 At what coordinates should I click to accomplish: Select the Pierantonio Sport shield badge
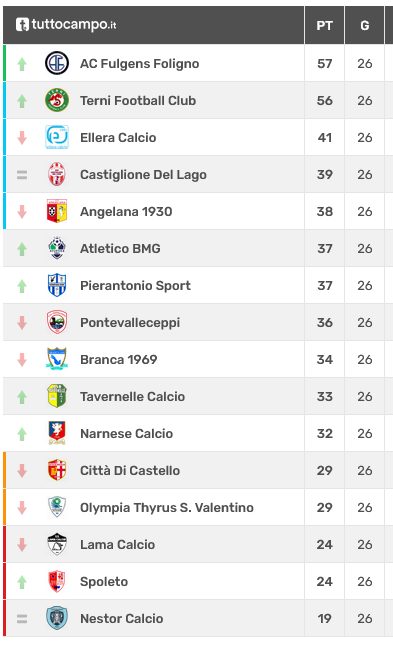57,285
